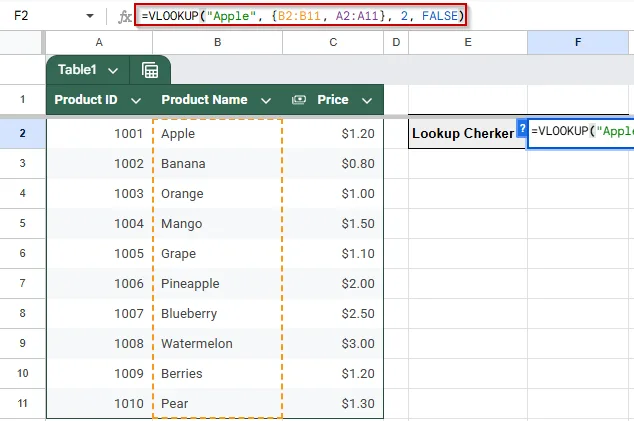The image size is (634, 421).
Task: Select row 8 header
Action: coord(23,313)
